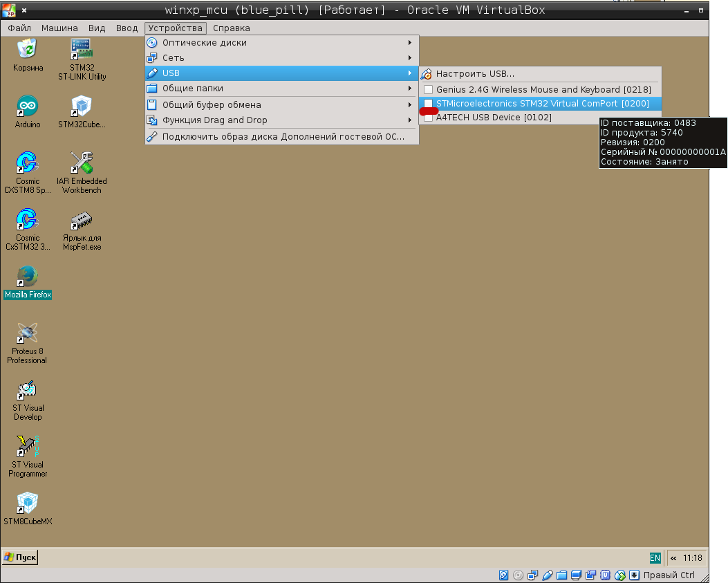728x583 pixels.
Task: Select ST Visual Develop shortcut
Action: click(28, 400)
